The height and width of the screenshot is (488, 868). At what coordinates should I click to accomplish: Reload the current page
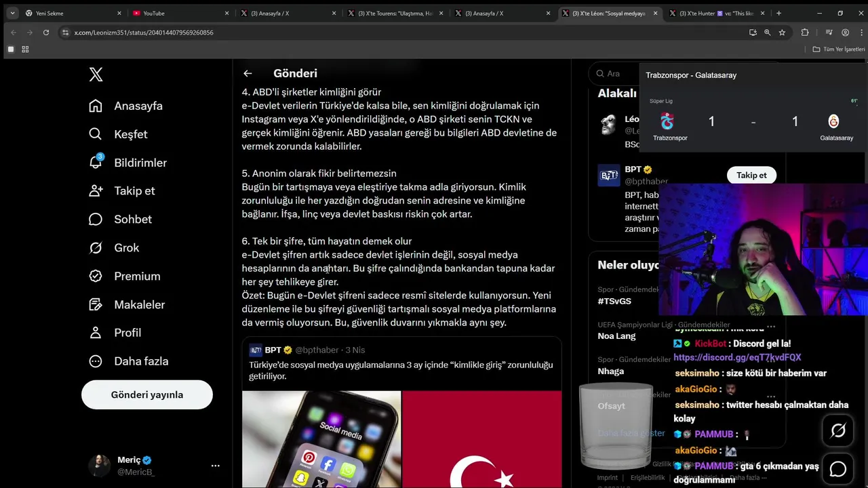(x=46, y=32)
